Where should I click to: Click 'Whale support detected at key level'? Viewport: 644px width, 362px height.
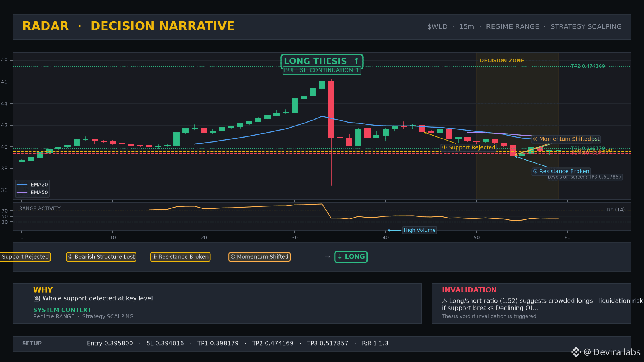coord(97,298)
